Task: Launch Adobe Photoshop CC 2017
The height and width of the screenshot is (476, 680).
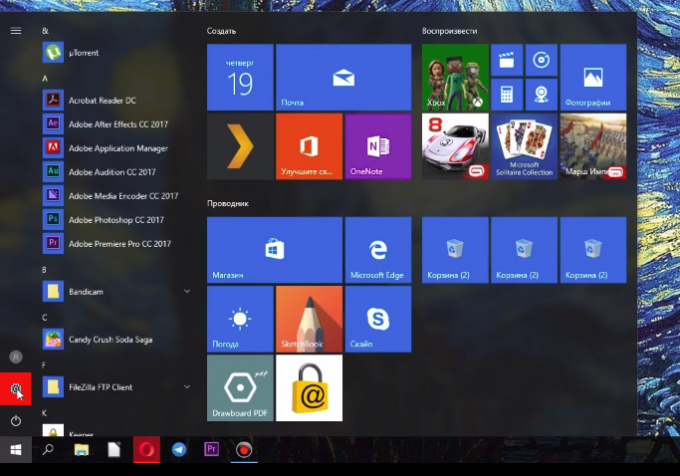Action: tap(116, 219)
